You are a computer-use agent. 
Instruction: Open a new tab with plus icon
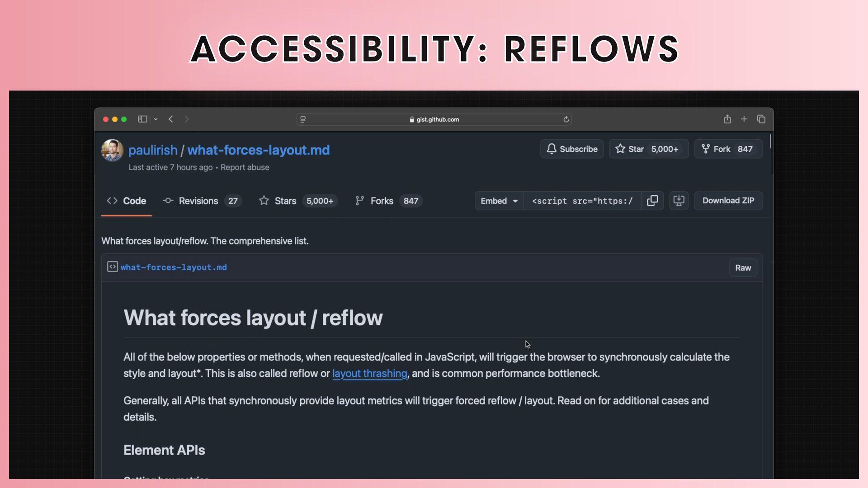(x=744, y=119)
